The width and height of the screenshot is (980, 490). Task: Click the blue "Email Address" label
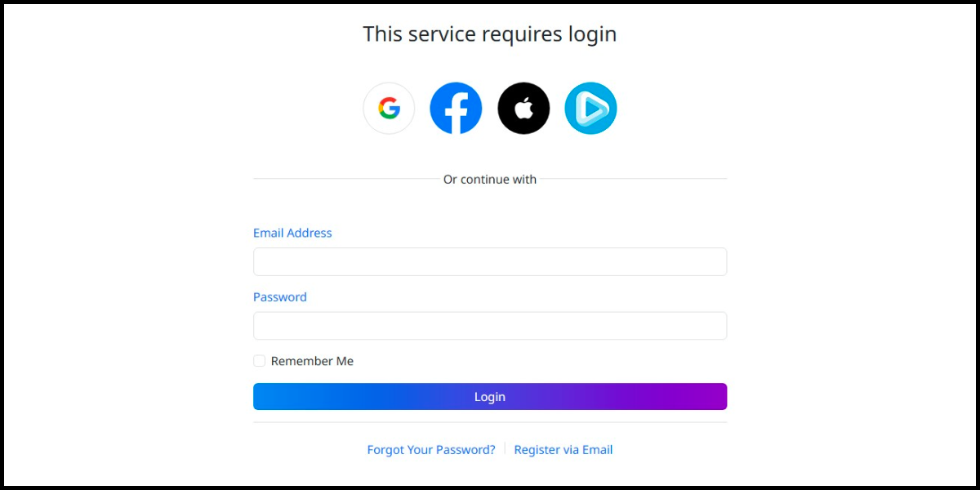pyautogui.click(x=292, y=233)
